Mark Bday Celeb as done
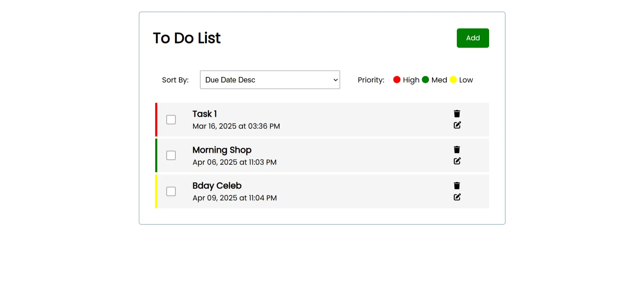The width and height of the screenshot is (644, 290). 171,191
